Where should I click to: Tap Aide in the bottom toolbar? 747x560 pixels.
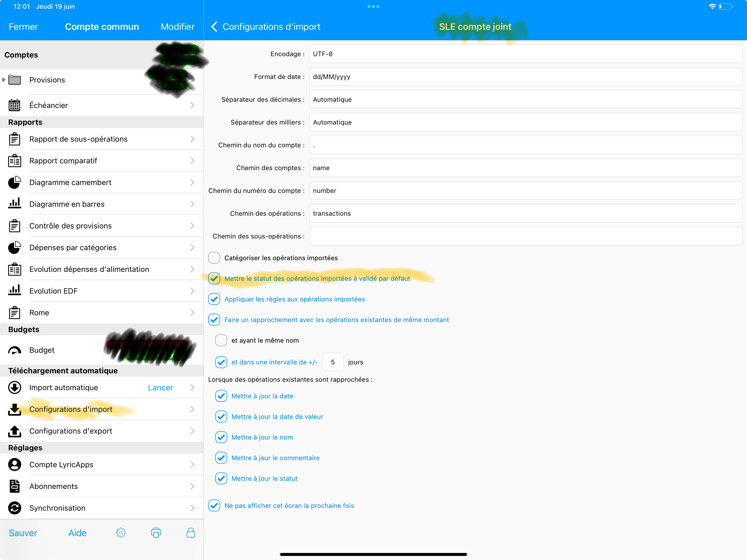point(77,533)
